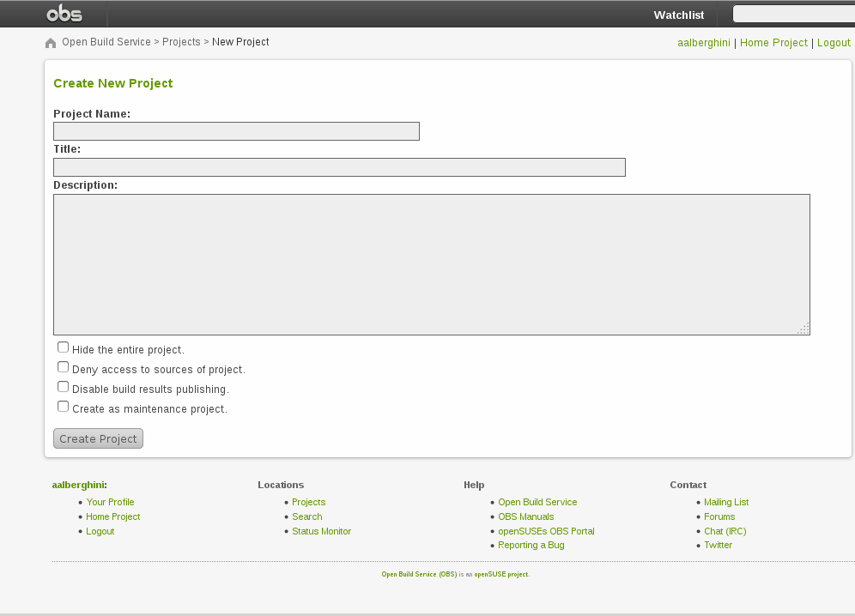855x616 pixels.
Task: Open the Projects breadcrumb link
Action: (181, 42)
